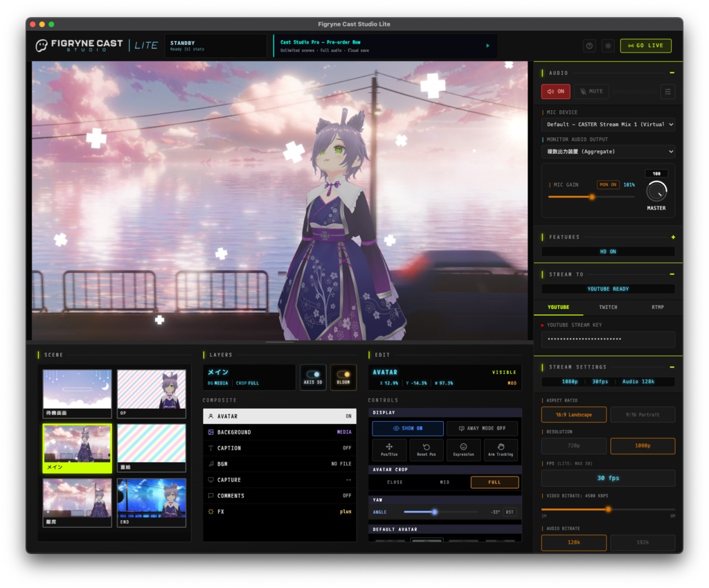Click the Cast Studio Pro pre-order banner

click(384, 46)
